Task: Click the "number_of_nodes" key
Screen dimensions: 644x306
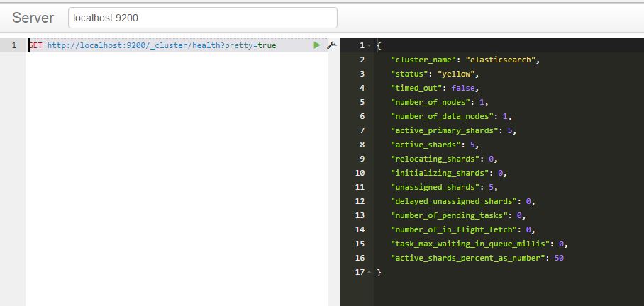Action: tap(431, 102)
